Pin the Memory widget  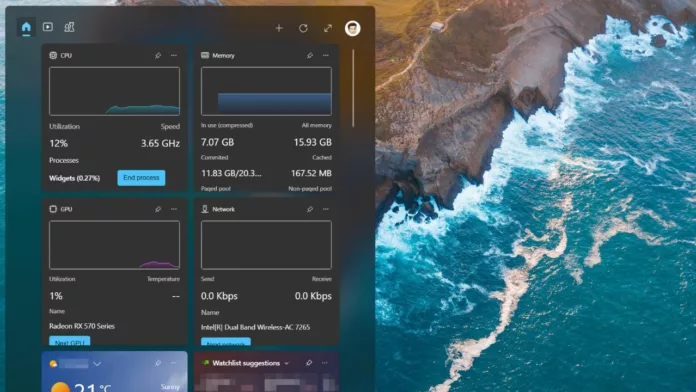(310, 55)
